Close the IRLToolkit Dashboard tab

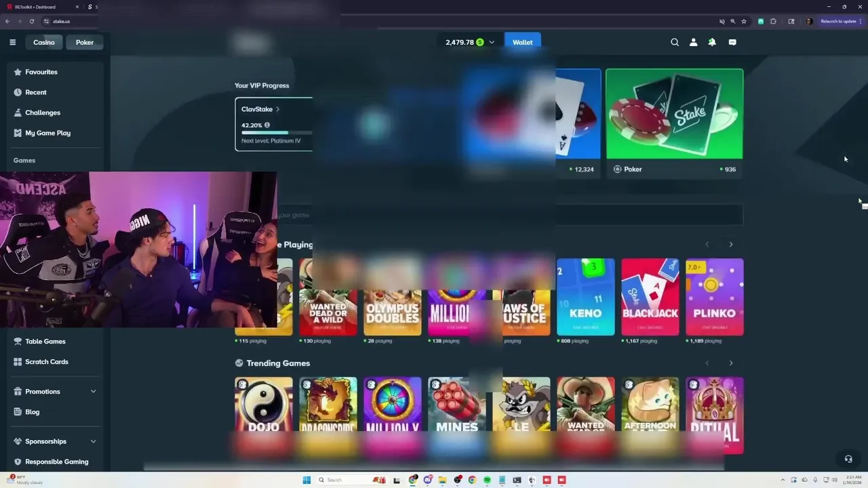77,7
